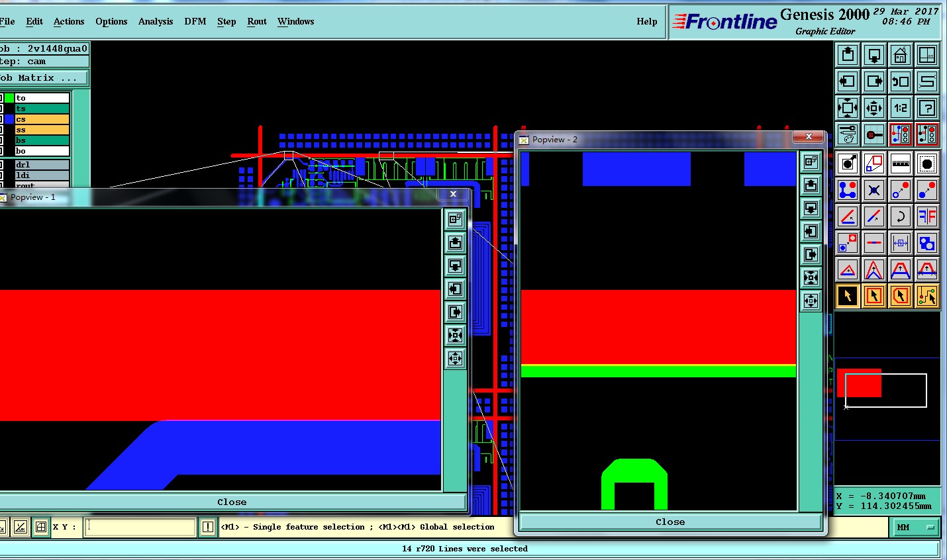Toggle the checkbox for layer cs
The image size is (947, 560).
(x=1, y=119)
